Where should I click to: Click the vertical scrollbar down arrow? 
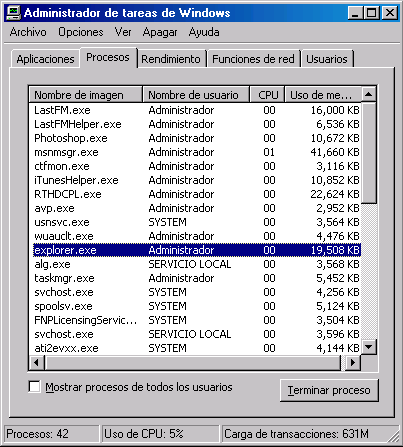(369, 347)
